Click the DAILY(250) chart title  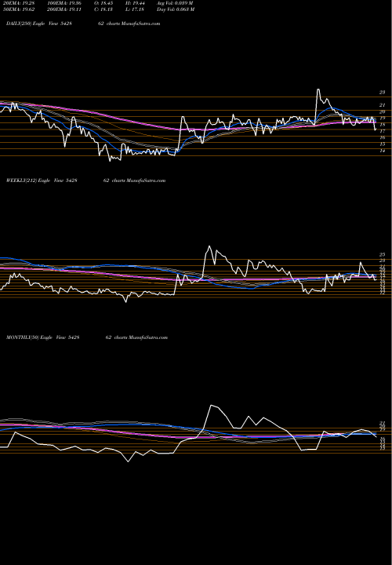83,24
